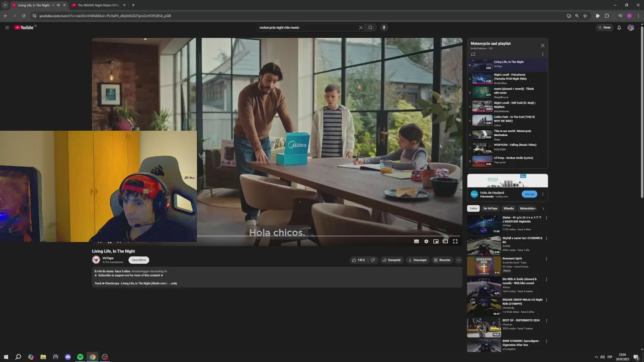The width and height of the screenshot is (644, 362).
Task: Select the Todos filter chip
Action: [473, 208]
